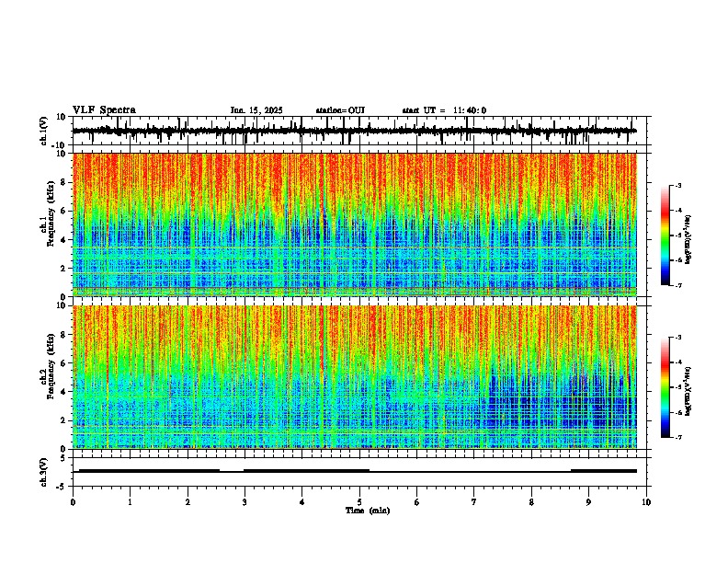This screenshot has width=728, height=563.
Task: Click the date label "15, 2025"
Action: tap(265, 110)
